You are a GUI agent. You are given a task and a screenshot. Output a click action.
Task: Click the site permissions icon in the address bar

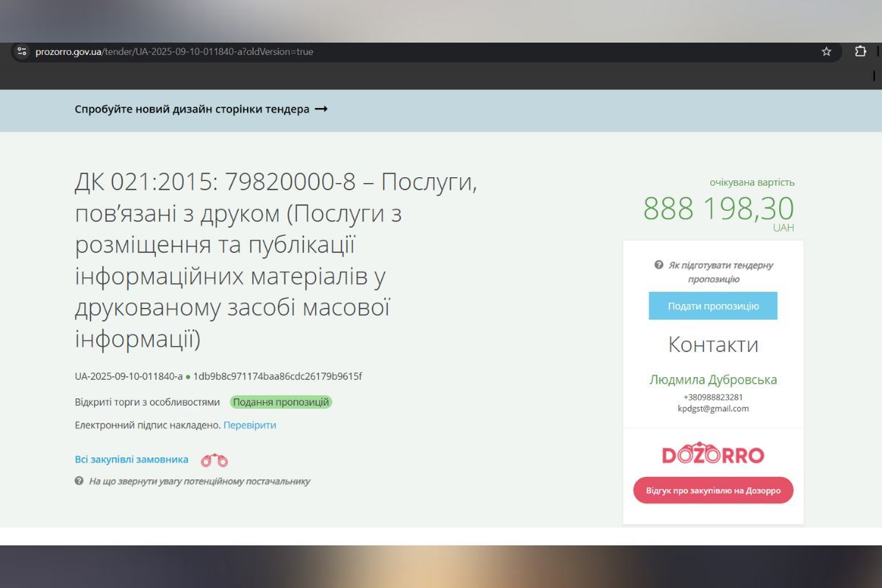pos(23,51)
